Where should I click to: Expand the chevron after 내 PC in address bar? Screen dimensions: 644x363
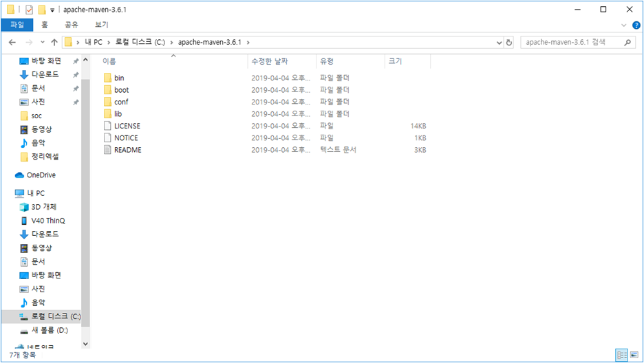[109, 42]
